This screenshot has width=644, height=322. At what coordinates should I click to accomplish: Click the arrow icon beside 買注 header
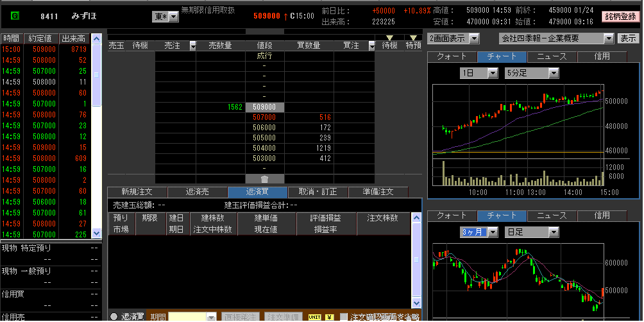[371, 46]
